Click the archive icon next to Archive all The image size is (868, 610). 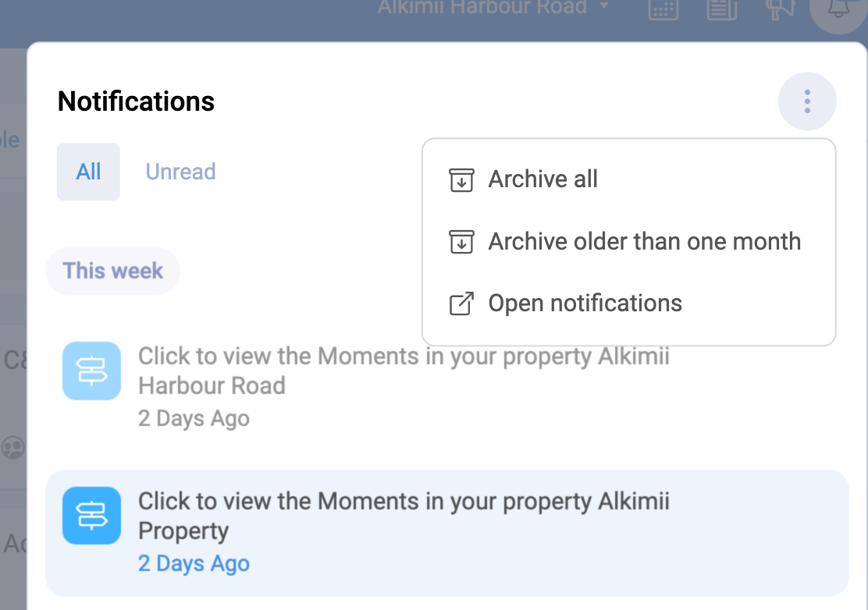461,179
